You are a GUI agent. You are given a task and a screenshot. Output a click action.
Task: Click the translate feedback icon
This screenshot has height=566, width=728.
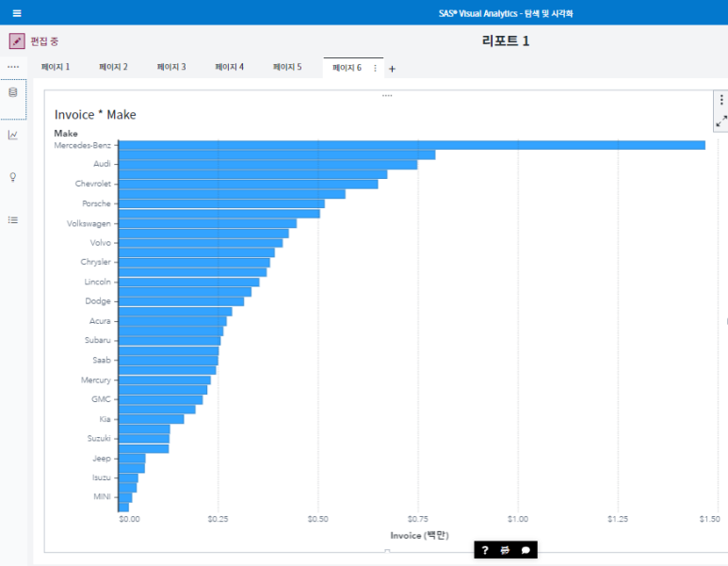coord(505,550)
